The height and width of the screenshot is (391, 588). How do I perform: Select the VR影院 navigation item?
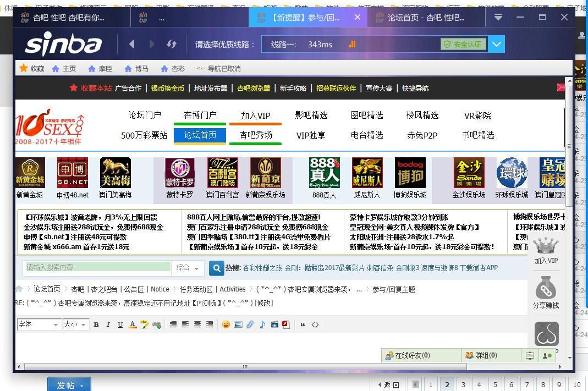[477, 115]
